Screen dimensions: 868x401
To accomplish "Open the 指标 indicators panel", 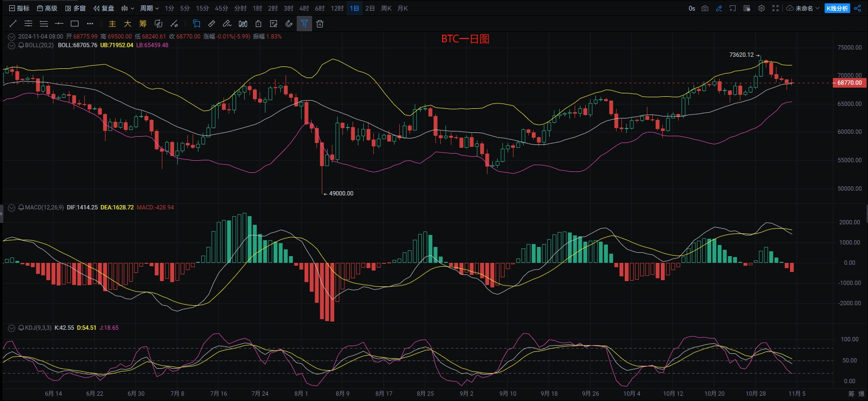I will click(x=19, y=8).
